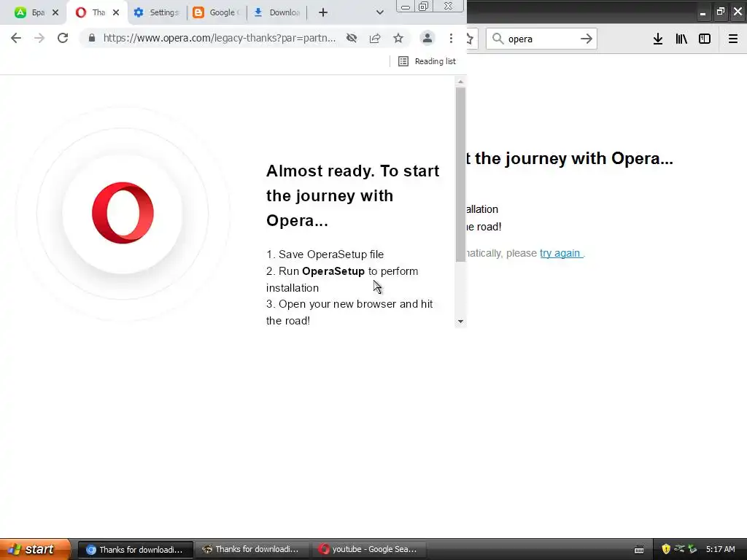747x560 pixels.
Task: Reload the Opera thanks page
Action: [63, 38]
